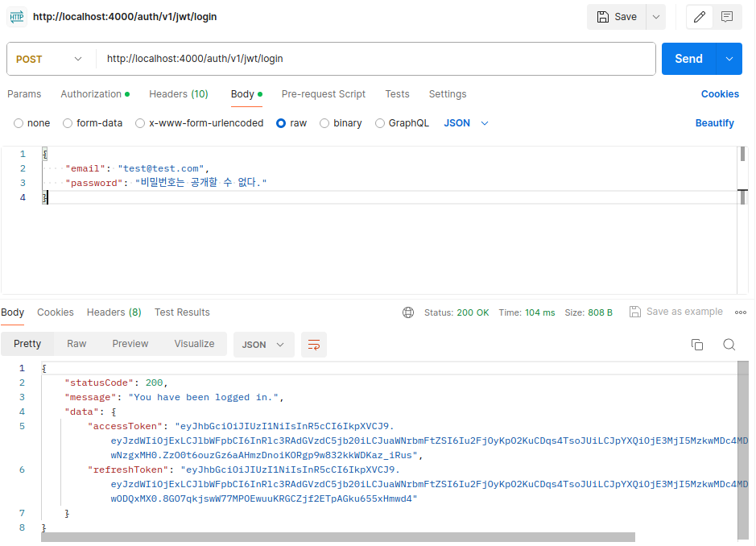
Task: Open Cookies from the top right link
Action: click(719, 94)
